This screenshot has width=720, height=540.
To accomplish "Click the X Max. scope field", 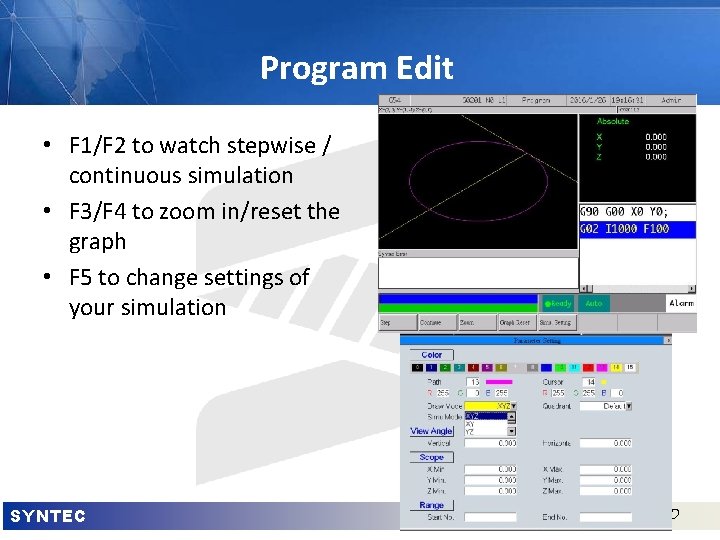I will [606, 469].
